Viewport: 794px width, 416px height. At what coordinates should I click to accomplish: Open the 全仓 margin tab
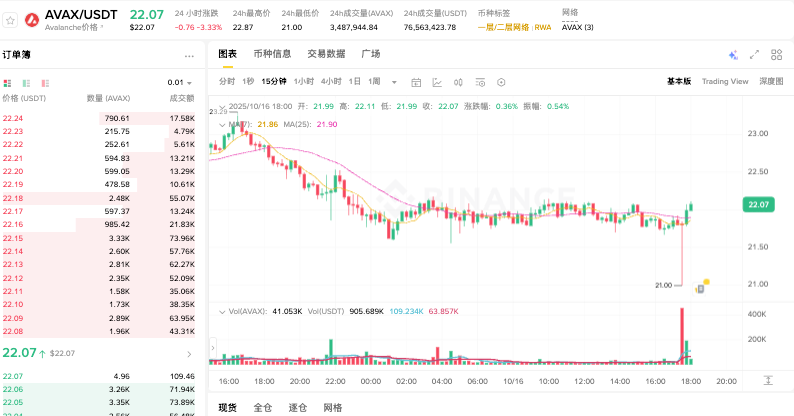pyautogui.click(x=263, y=407)
